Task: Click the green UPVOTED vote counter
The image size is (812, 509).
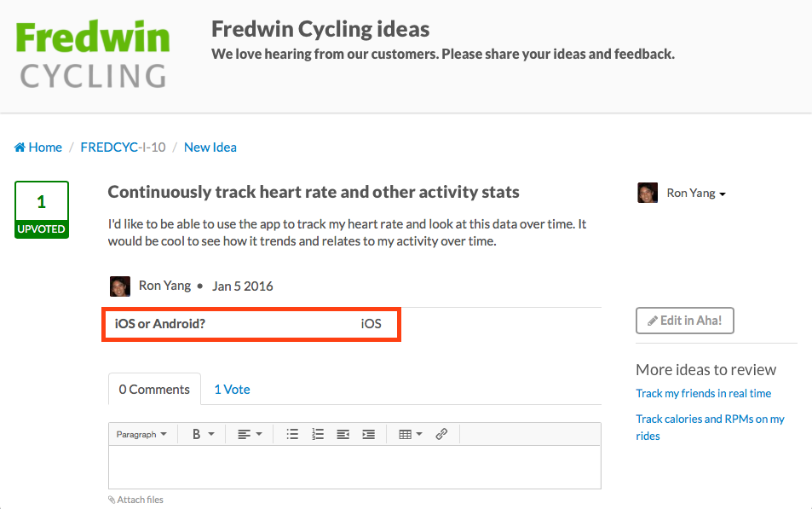Action: coord(41,209)
